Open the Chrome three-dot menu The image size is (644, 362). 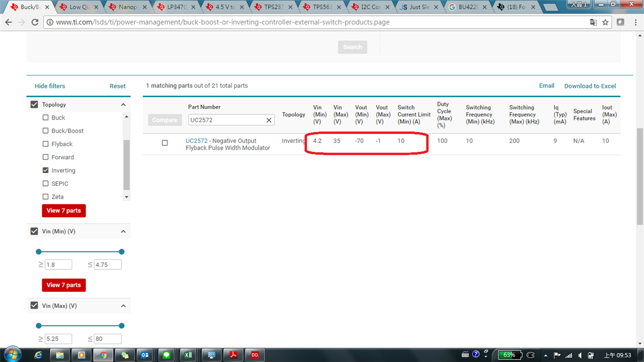[636, 23]
